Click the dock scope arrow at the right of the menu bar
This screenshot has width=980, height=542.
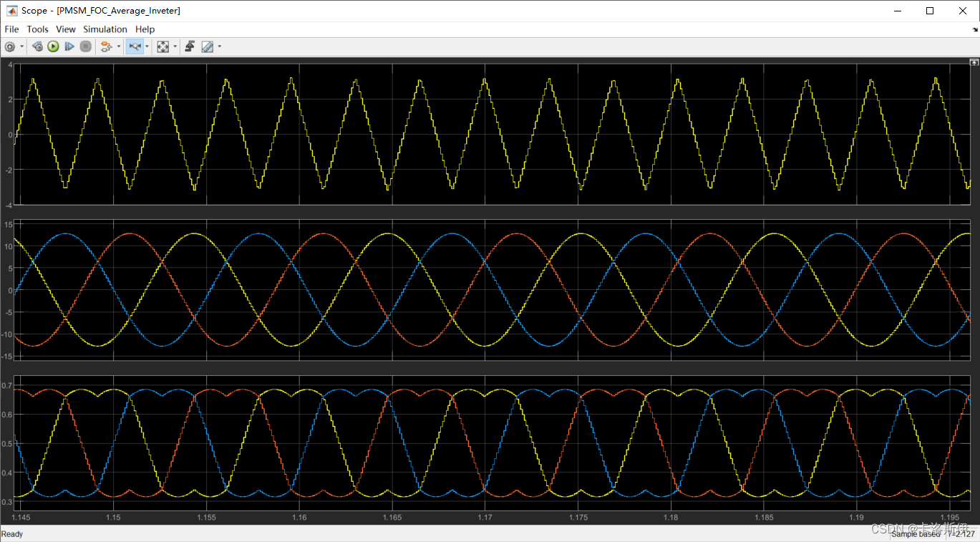tap(974, 30)
